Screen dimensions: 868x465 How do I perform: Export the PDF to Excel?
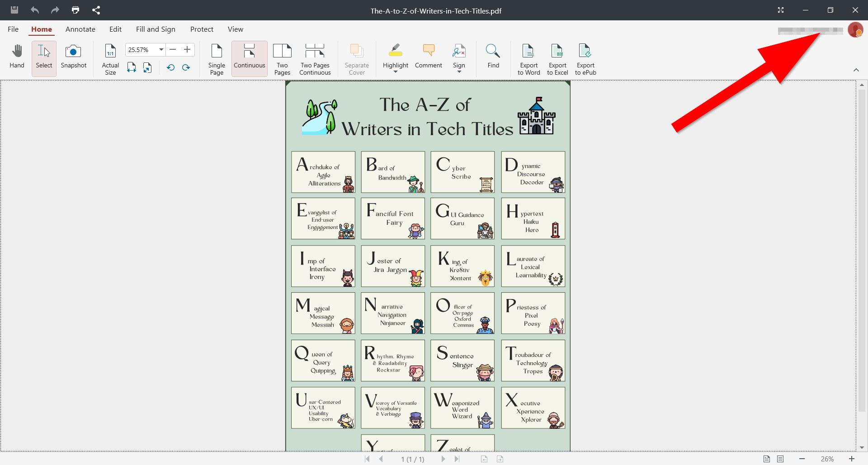[x=557, y=59]
